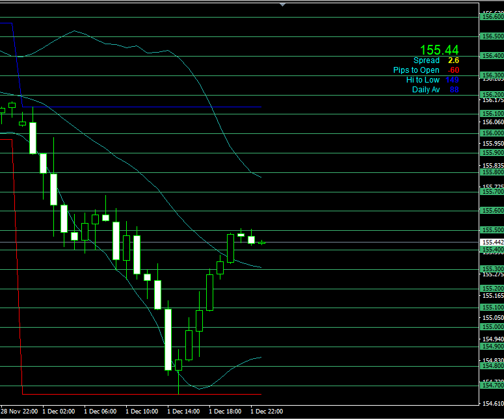Click the Daily Av label
504x420 pixels.
pyautogui.click(x=426, y=90)
